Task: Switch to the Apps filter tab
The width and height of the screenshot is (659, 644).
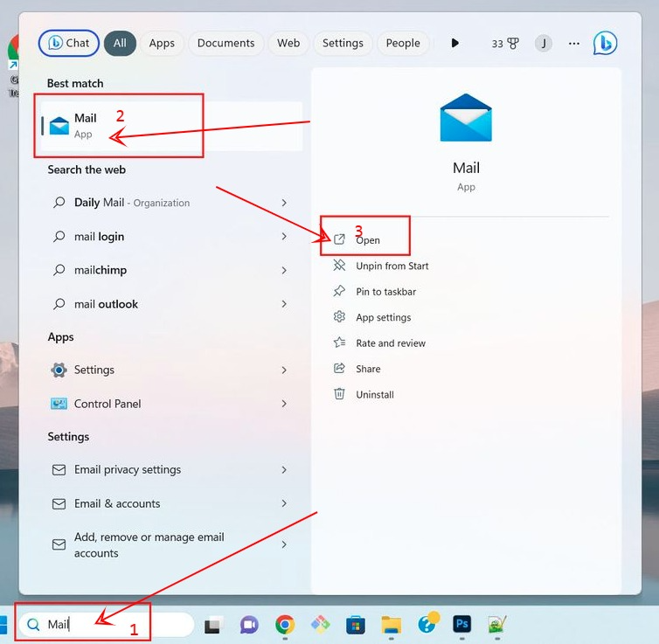Action: tap(162, 43)
